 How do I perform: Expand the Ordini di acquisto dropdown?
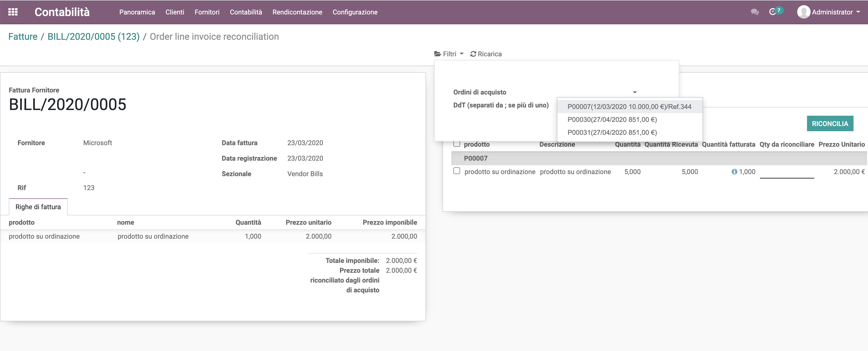click(x=635, y=91)
